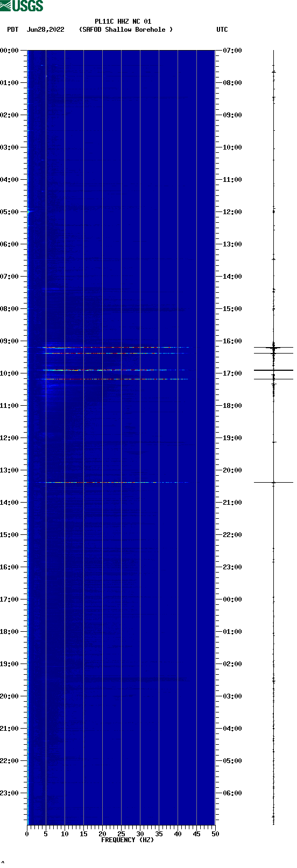Click the USGS logo
The height and width of the screenshot is (868, 297).
[22, 6]
